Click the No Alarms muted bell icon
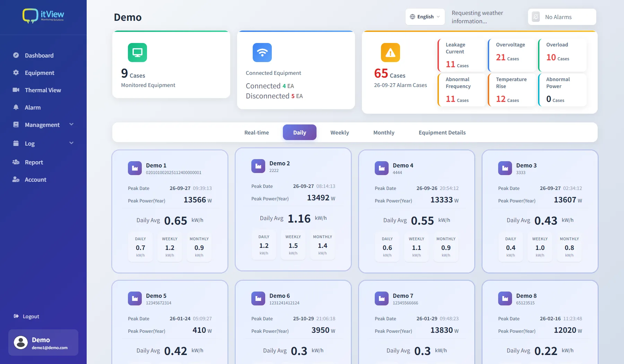The width and height of the screenshot is (624, 364). (536, 17)
